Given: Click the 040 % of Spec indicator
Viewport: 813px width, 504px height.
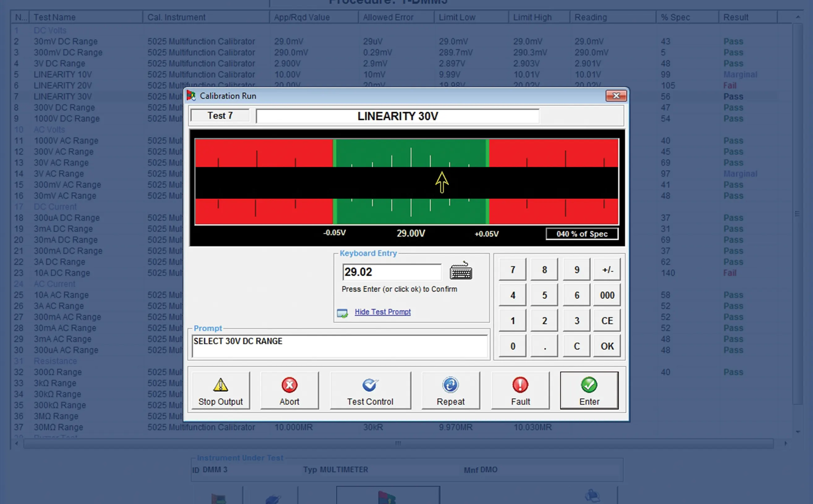Looking at the screenshot, I should tap(581, 234).
